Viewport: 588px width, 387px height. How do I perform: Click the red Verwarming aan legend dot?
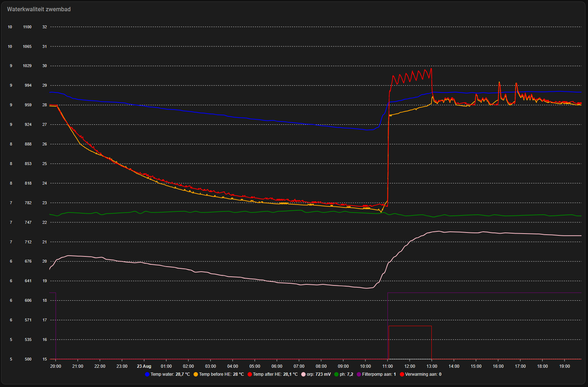pyautogui.click(x=402, y=374)
